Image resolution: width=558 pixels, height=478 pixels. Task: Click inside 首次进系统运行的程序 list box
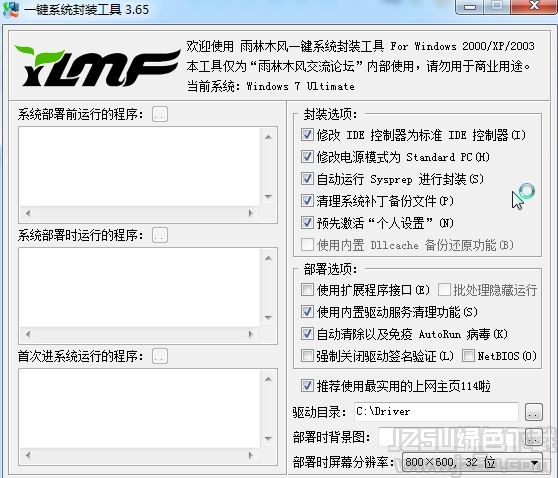tap(140, 409)
